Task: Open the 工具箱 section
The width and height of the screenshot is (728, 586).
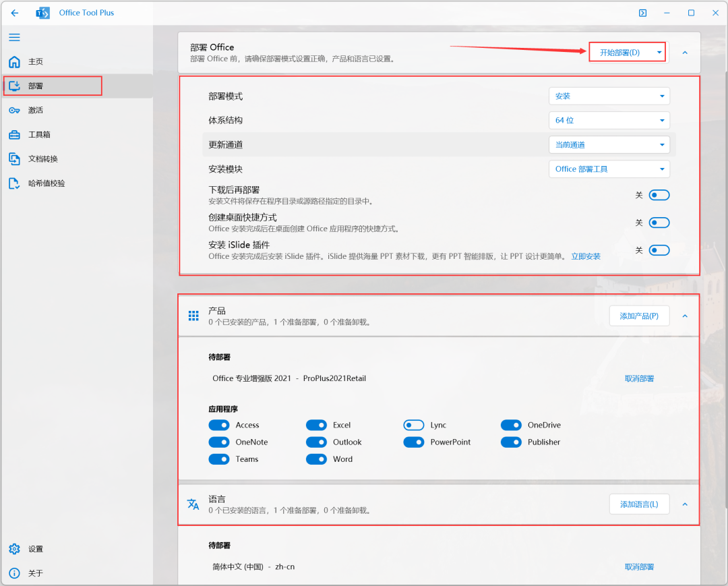Action: click(77, 135)
